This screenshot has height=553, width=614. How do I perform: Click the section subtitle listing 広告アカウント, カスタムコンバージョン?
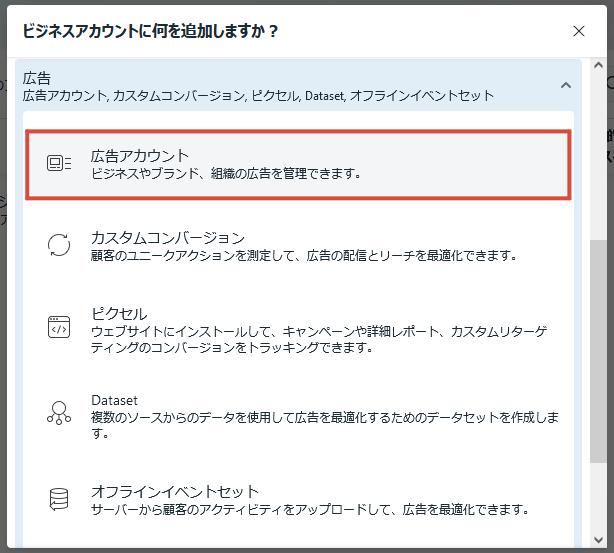(258, 96)
